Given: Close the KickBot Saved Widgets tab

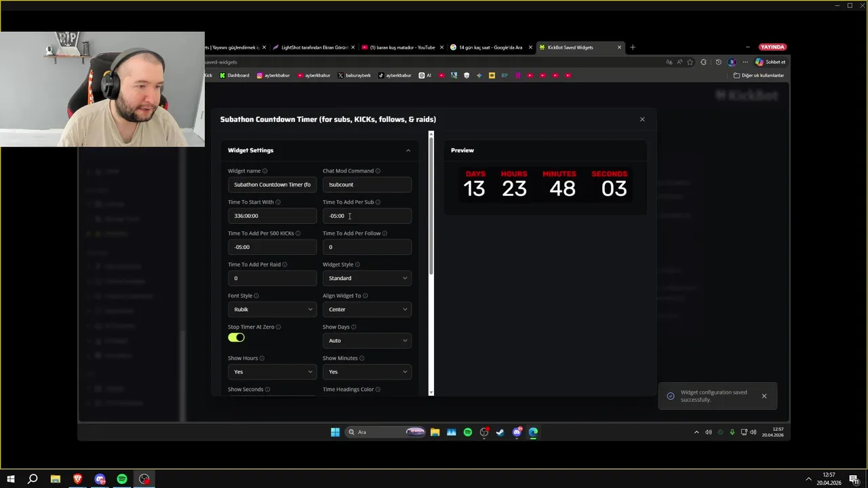Looking at the screenshot, I should (619, 47).
